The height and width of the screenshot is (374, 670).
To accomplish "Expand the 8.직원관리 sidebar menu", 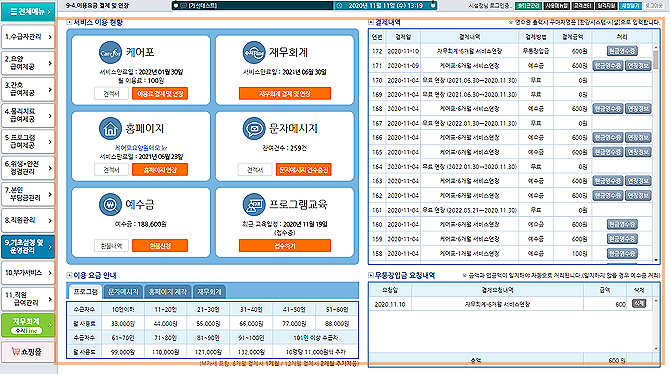I will click(x=28, y=221).
